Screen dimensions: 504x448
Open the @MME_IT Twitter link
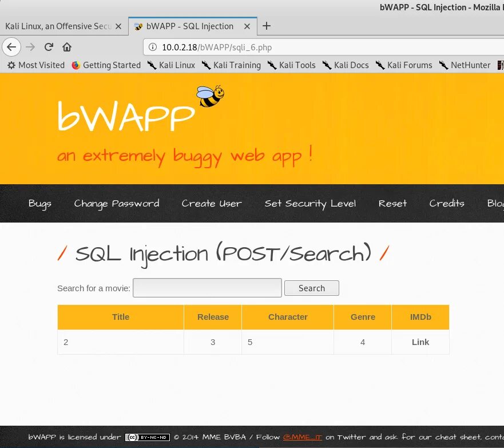click(x=302, y=437)
